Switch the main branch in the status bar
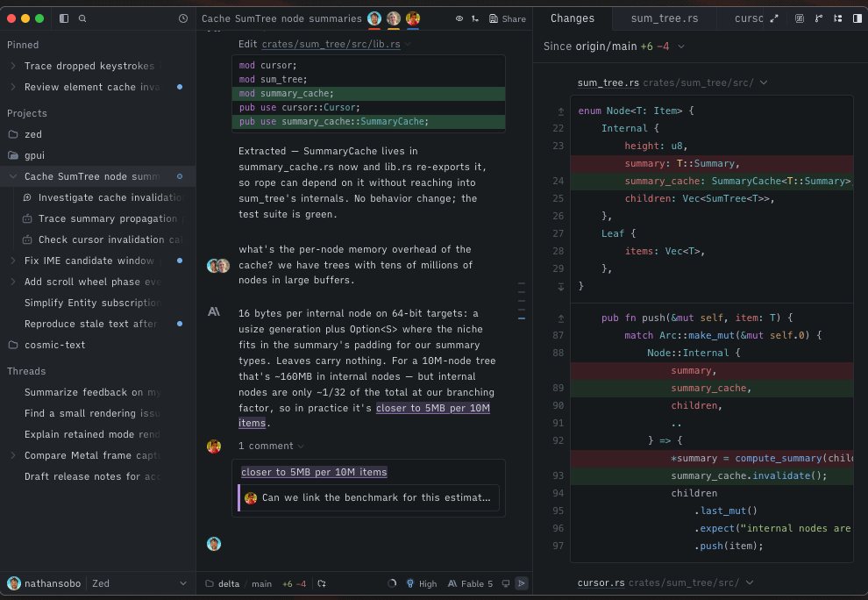 tap(261, 583)
